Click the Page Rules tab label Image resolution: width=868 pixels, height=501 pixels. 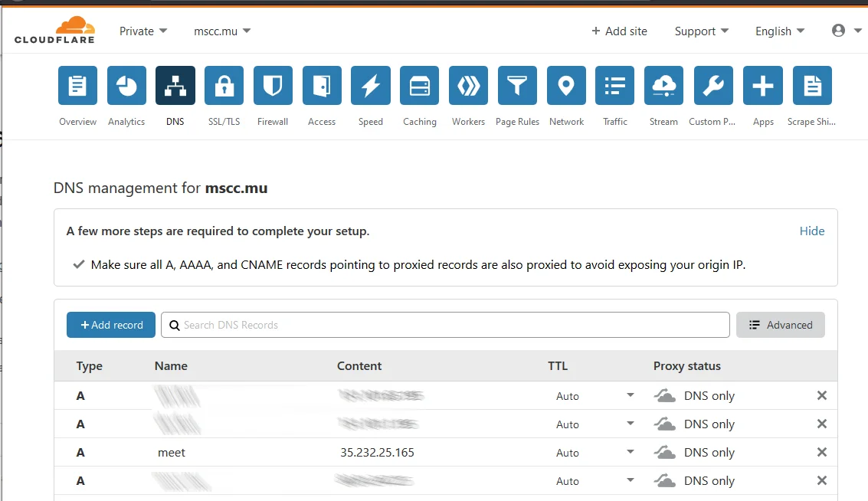tap(518, 122)
